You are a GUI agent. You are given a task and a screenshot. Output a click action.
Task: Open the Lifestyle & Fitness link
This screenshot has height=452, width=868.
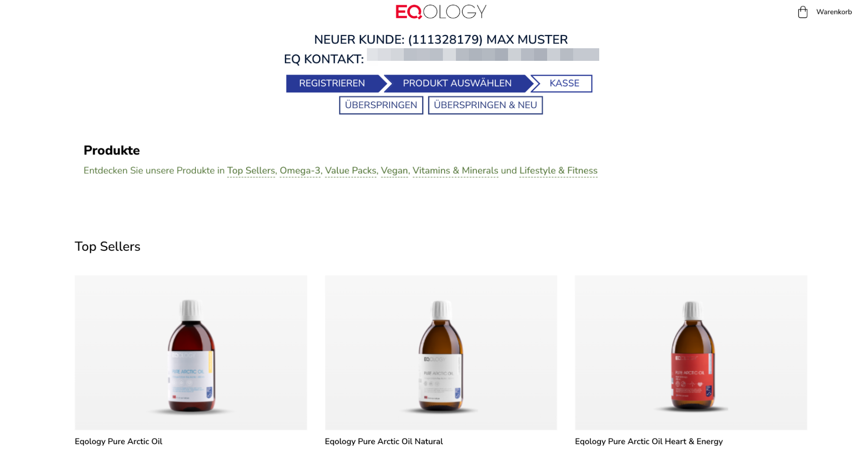(x=558, y=171)
